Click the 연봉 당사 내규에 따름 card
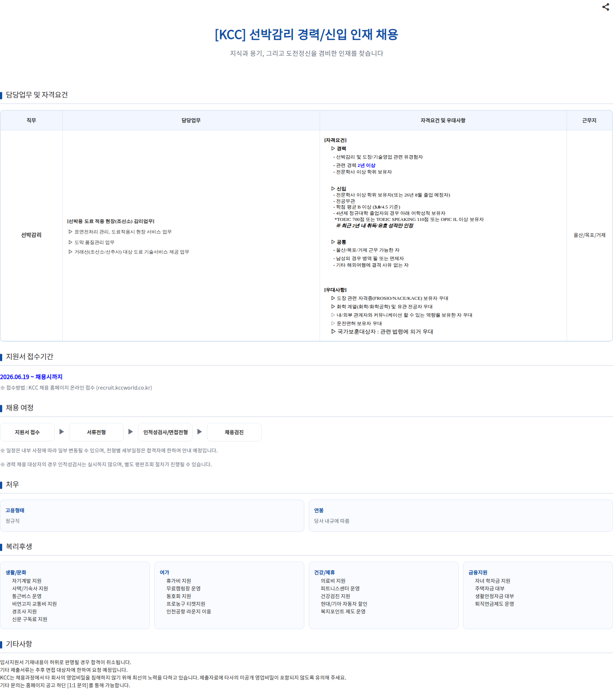Screen dimensions: 613x700 pyautogui.click(x=460, y=516)
